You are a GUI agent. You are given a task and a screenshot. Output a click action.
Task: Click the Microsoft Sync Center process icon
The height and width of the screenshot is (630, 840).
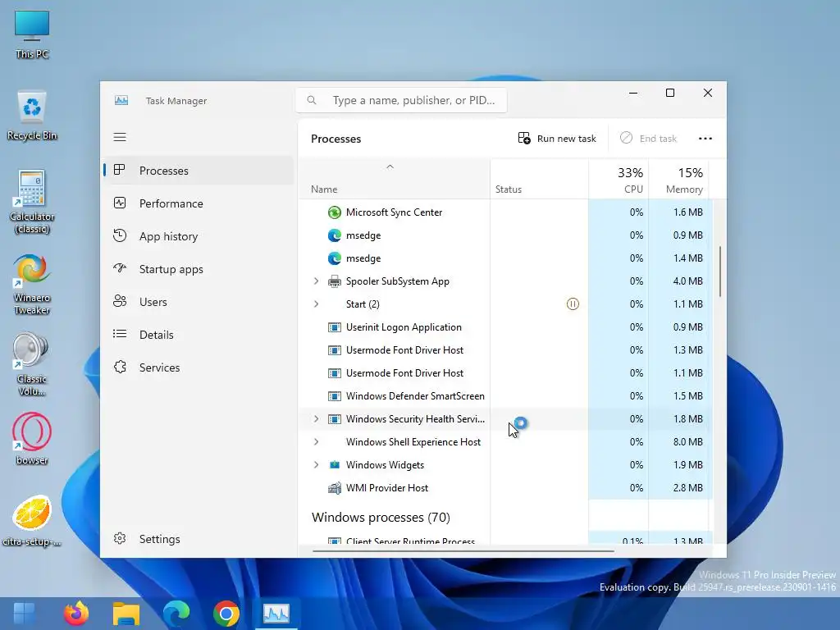335,212
